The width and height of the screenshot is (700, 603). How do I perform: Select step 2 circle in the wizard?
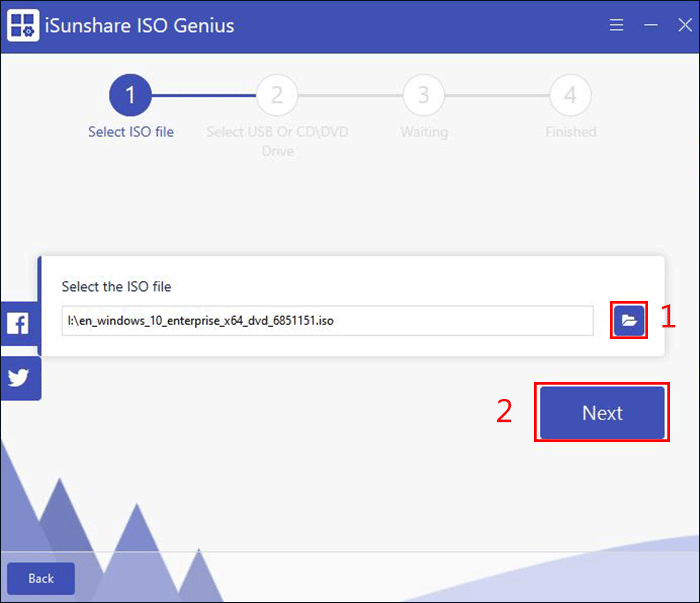[277, 95]
